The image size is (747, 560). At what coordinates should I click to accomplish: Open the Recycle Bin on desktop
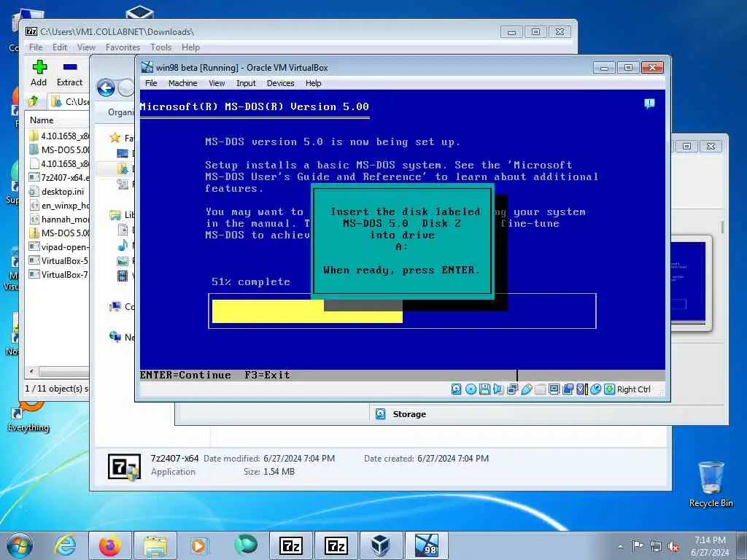point(711,485)
